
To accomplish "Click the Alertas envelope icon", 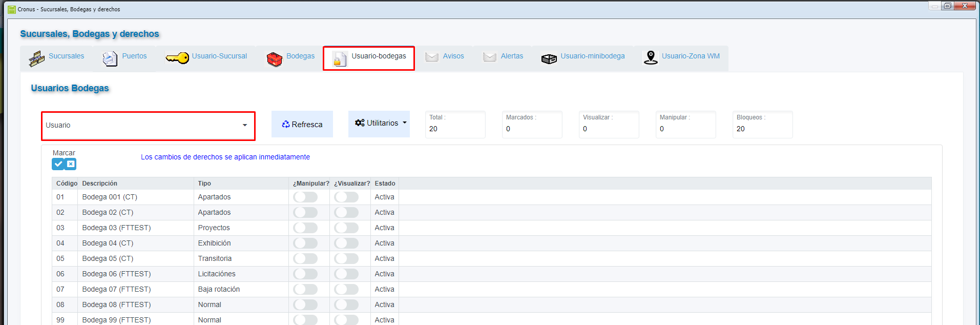I will 490,57.
